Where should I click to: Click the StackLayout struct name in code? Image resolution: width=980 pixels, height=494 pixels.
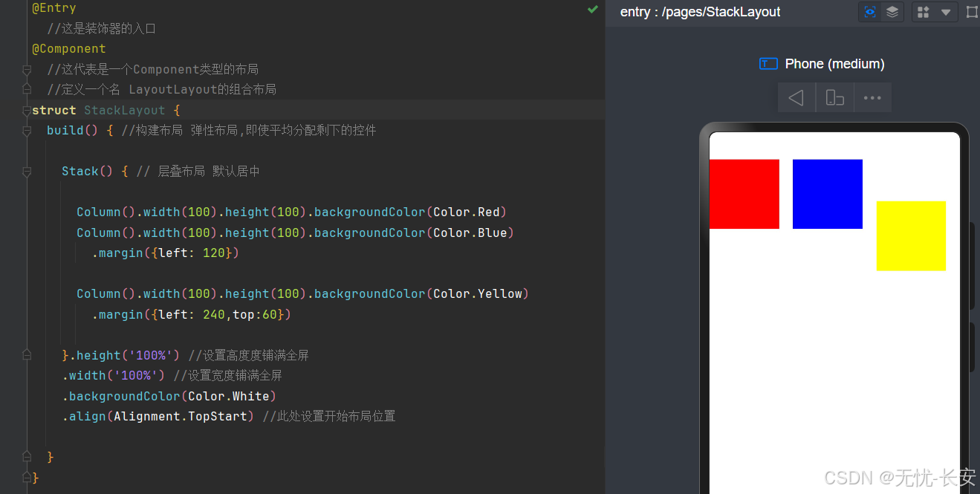[125, 111]
